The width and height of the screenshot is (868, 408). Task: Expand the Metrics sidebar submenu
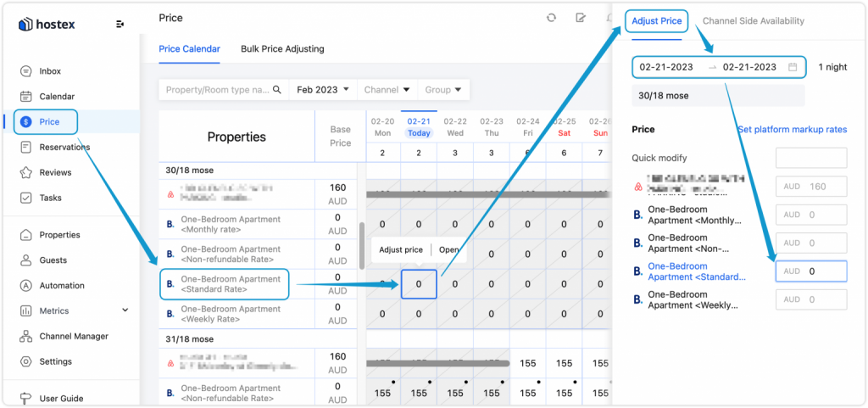[x=125, y=311]
